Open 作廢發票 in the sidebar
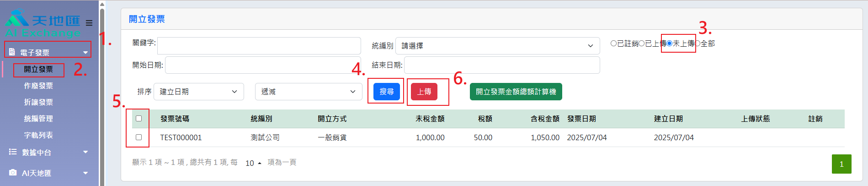The height and width of the screenshot is (186, 868). pyautogui.click(x=38, y=86)
